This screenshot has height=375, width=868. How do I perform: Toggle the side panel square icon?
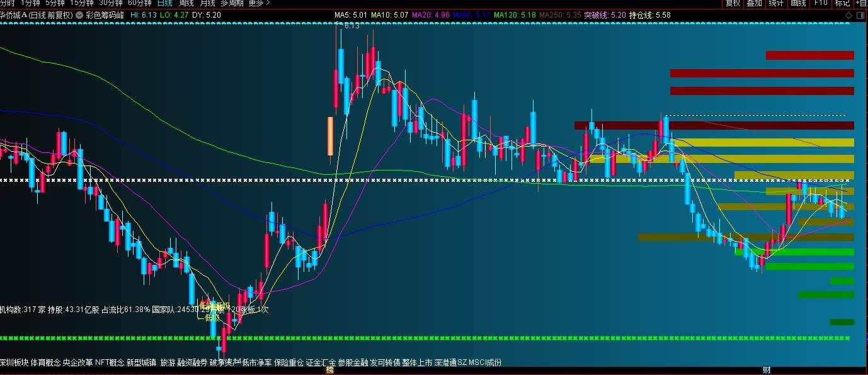(860, 14)
